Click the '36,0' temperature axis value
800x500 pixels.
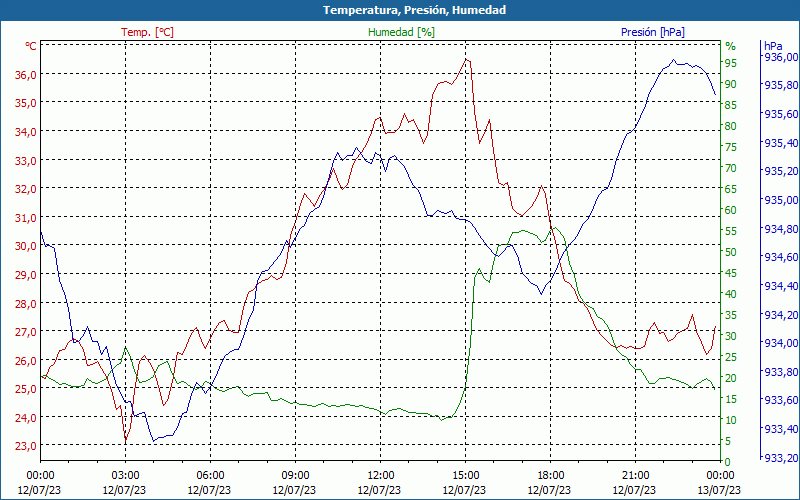click(x=27, y=74)
